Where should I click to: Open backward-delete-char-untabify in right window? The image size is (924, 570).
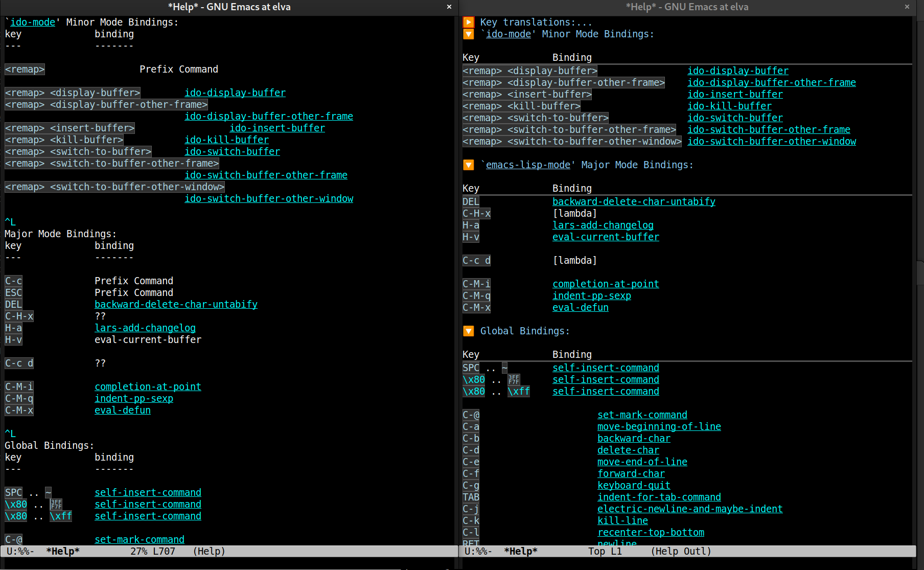click(x=634, y=201)
